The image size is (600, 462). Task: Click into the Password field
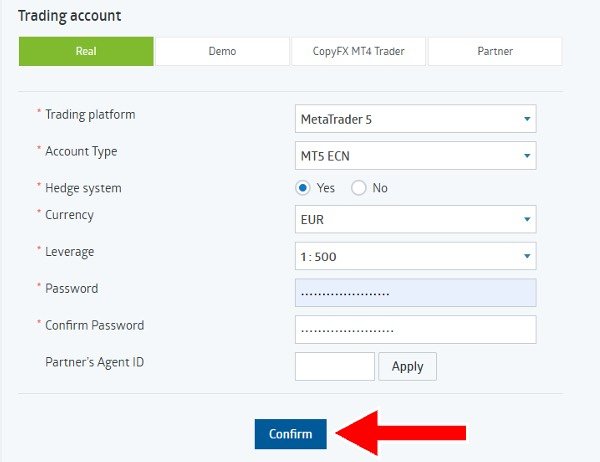pos(415,293)
